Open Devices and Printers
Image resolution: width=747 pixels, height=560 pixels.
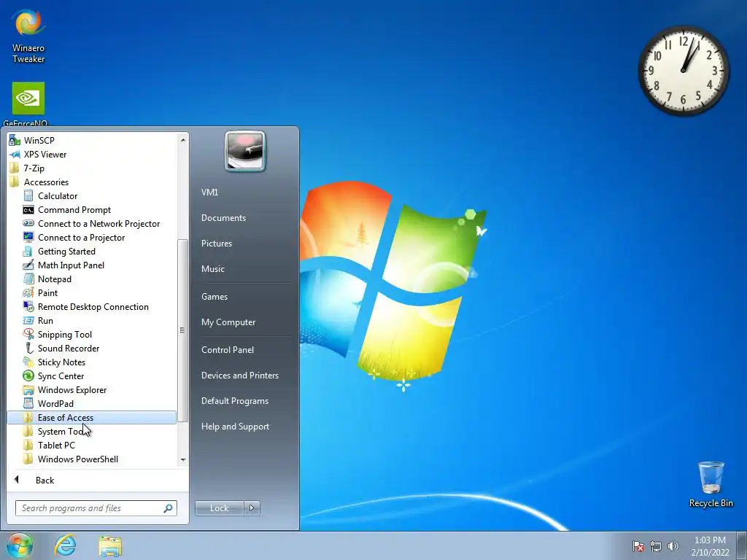(x=239, y=376)
